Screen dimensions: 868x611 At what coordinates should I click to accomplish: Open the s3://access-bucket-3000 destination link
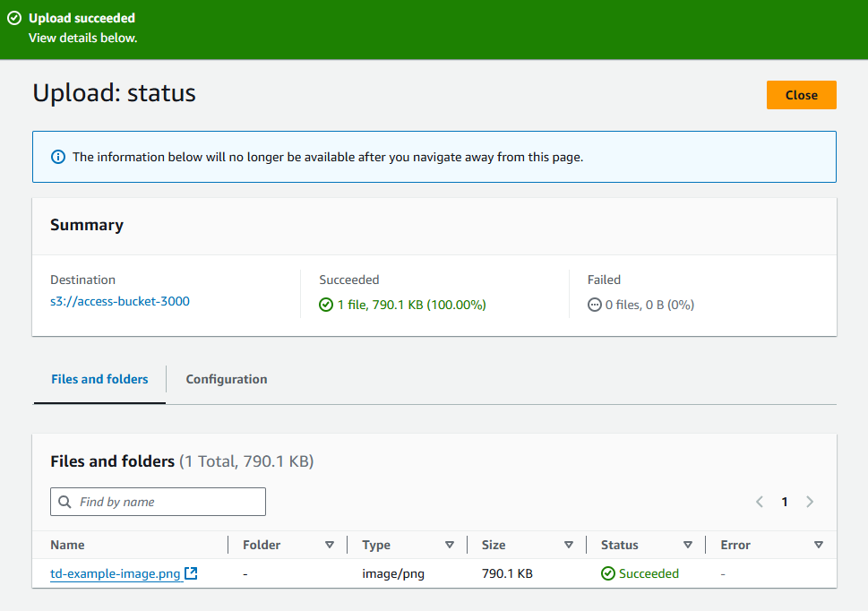click(x=120, y=301)
